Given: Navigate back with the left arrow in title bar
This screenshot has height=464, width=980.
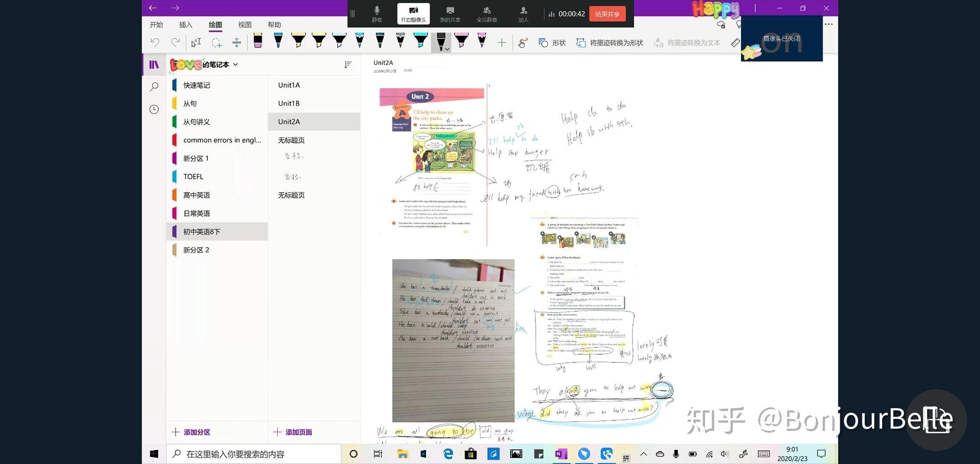Looking at the screenshot, I should tap(153, 8).
